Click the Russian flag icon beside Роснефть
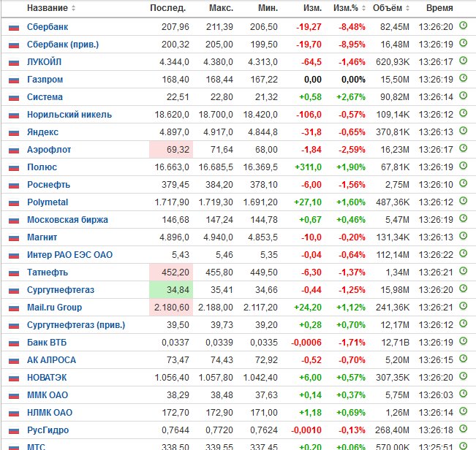476x450 pixels. pos(14,186)
